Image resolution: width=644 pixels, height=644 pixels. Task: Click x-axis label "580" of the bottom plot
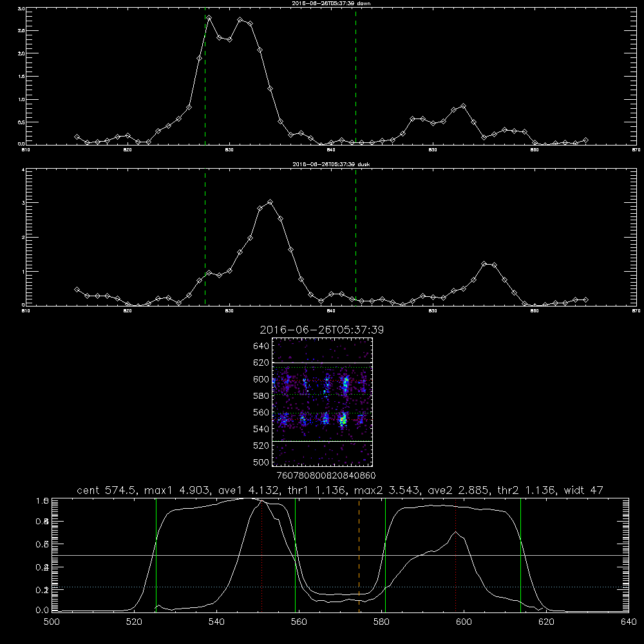pos(381,622)
